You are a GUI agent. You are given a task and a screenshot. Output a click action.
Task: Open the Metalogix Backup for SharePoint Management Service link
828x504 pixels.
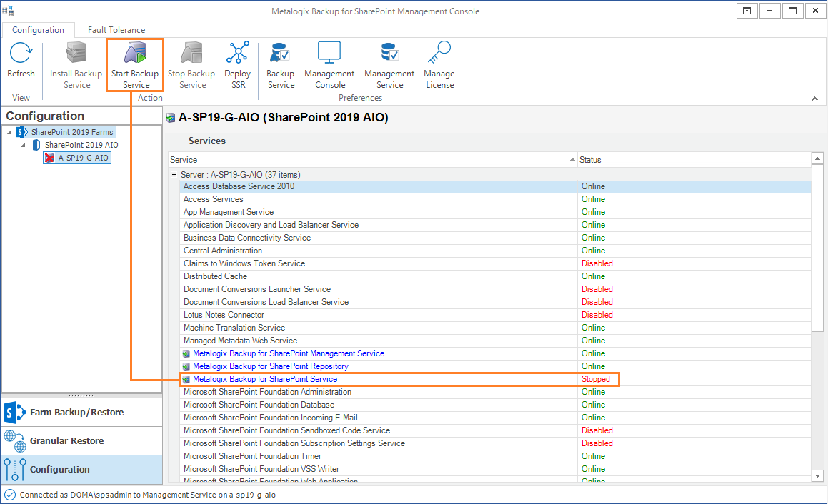pyautogui.click(x=289, y=353)
